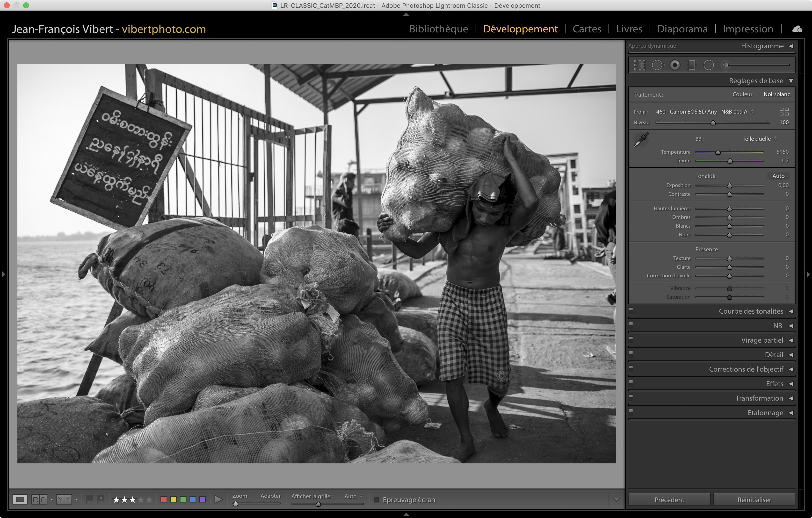Switch treatment to Couleur
The height and width of the screenshot is (518, 812).
pos(742,94)
